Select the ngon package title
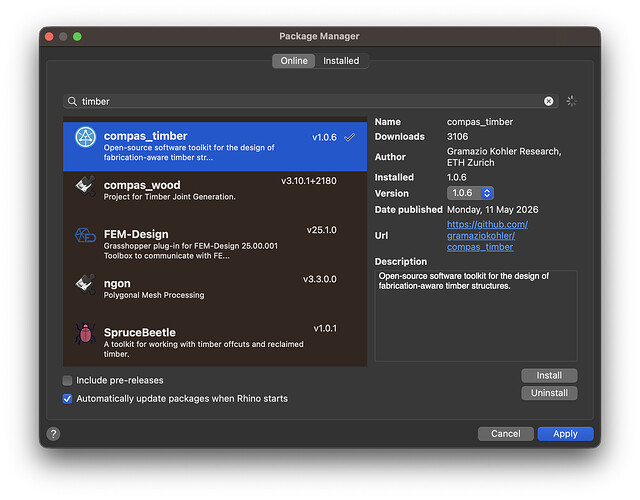Image resolution: width=640 pixels, height=500 pixels. 117,284
